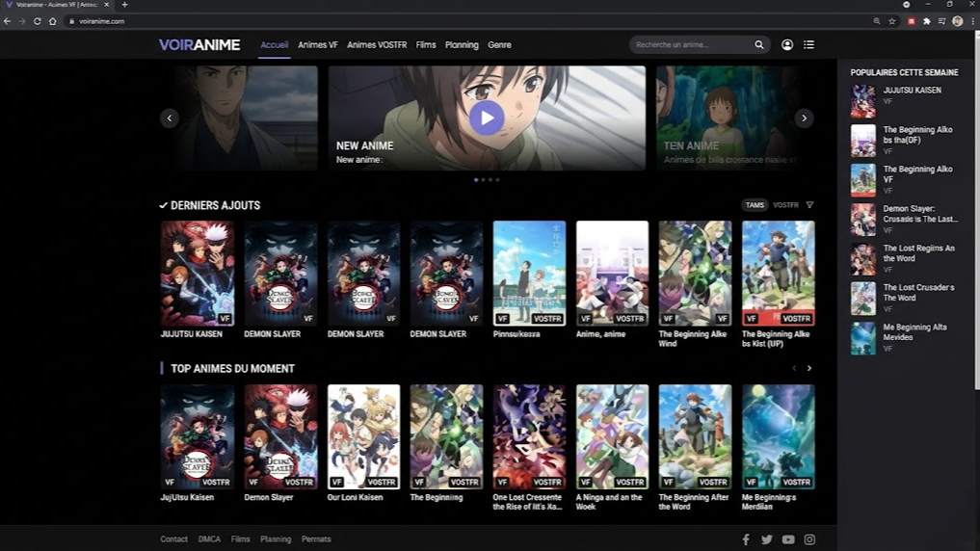Go to the Planning page in navbar

coord(462,45)
